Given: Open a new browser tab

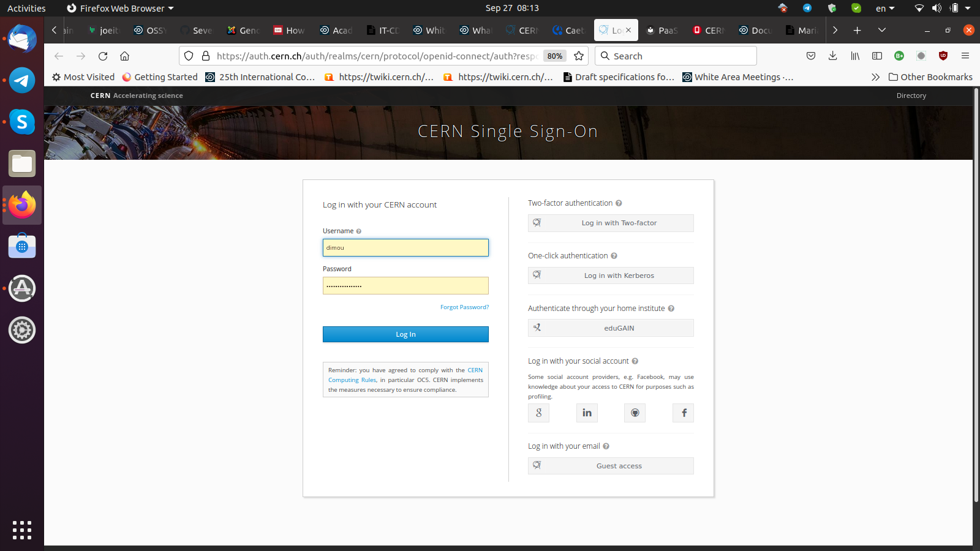Looking at the screenshot, I should tap(858, 30).
